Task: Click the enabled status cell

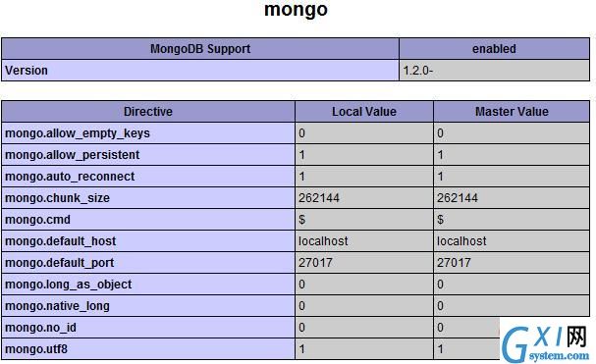Action: point(494,49)
